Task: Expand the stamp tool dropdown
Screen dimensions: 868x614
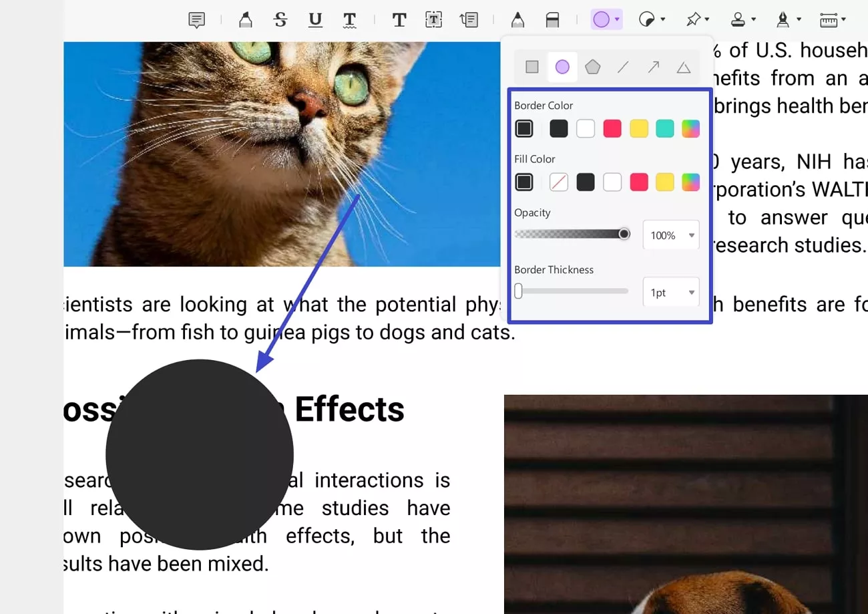Action: tap(754, 20)
